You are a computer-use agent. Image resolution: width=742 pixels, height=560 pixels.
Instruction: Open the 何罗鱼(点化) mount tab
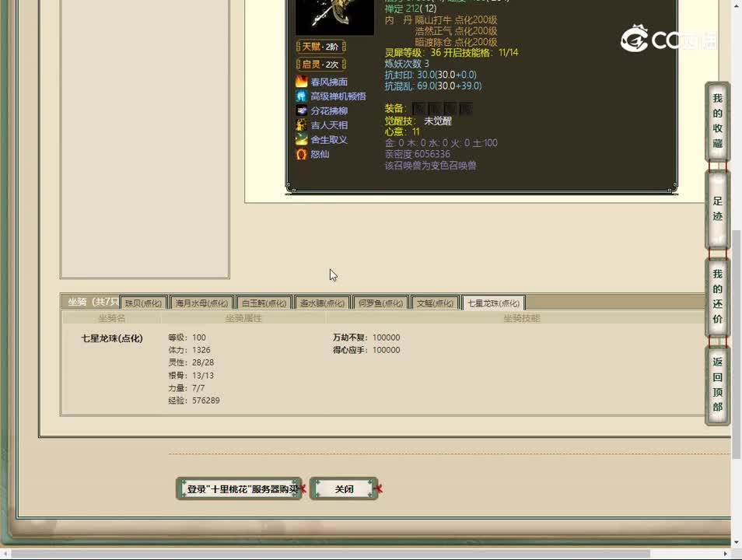tap(380, 303)
